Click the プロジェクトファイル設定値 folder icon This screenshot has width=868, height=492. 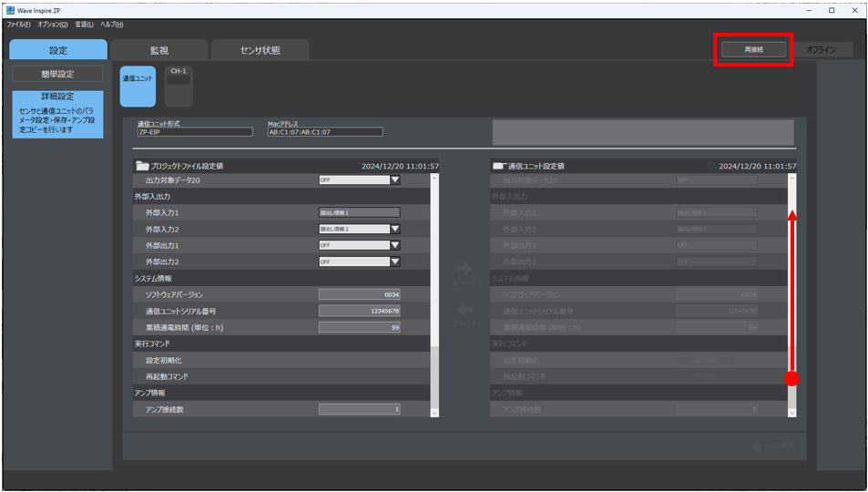pyautogui.click(x=142, y=166)
